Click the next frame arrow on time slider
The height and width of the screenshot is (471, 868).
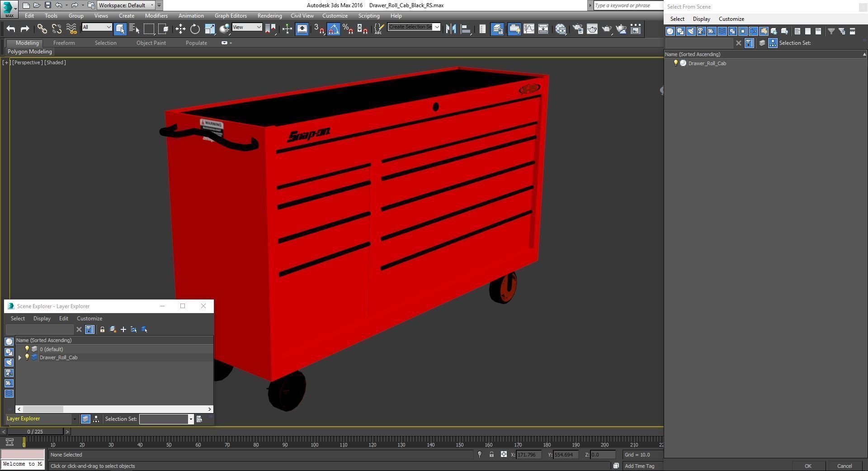click(67, 432)
